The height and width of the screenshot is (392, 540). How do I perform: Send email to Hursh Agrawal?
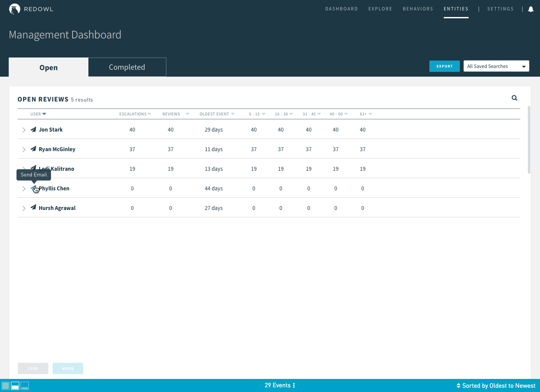pyautogui.click(x=34, y=208)
